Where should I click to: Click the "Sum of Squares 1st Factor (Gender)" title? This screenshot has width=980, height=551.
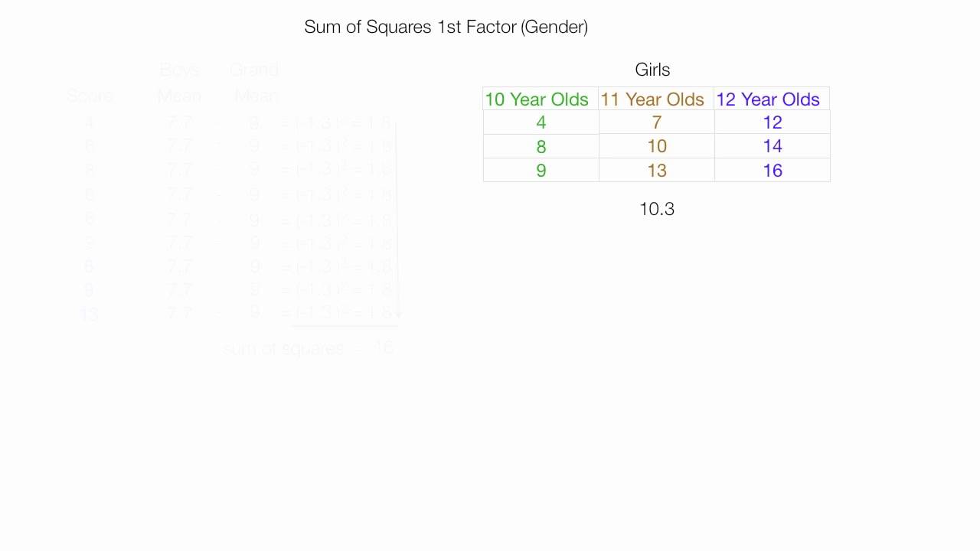point(446,28)
